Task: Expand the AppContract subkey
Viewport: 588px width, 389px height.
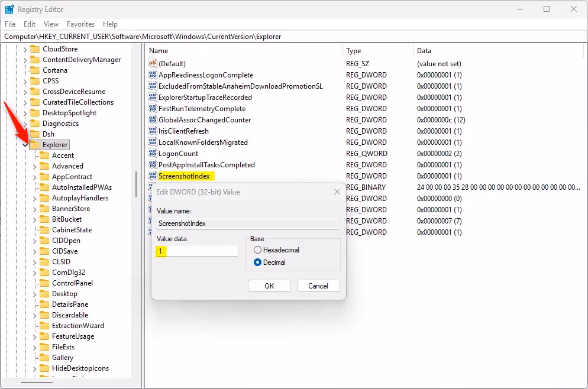Action: click(35, 177)
